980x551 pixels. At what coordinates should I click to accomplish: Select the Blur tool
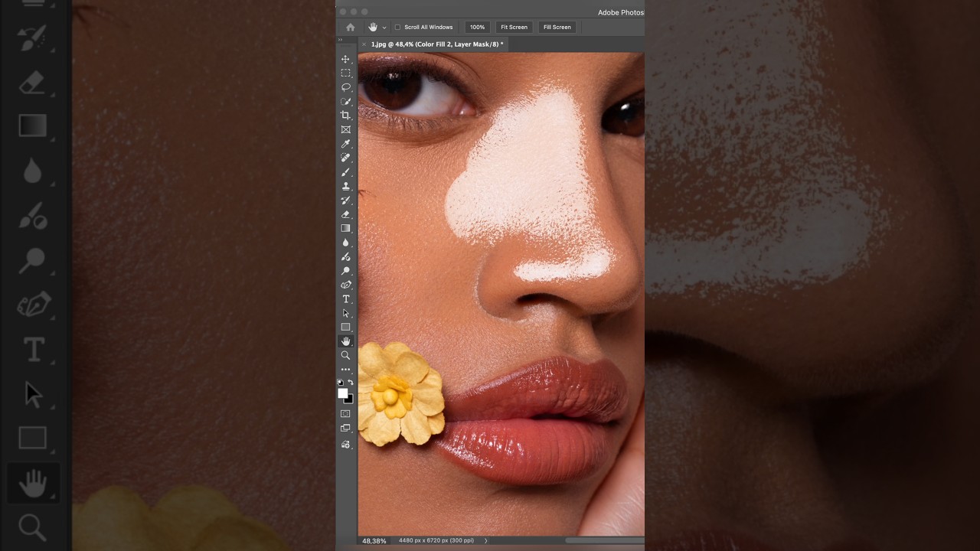pos(345,243)
